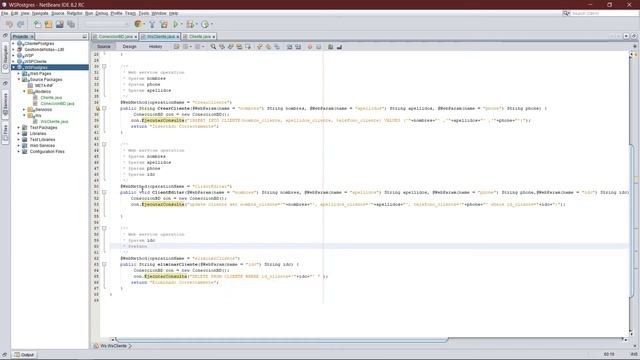
Task: Open the Navigator side panel
Action: tap(5, 57)
